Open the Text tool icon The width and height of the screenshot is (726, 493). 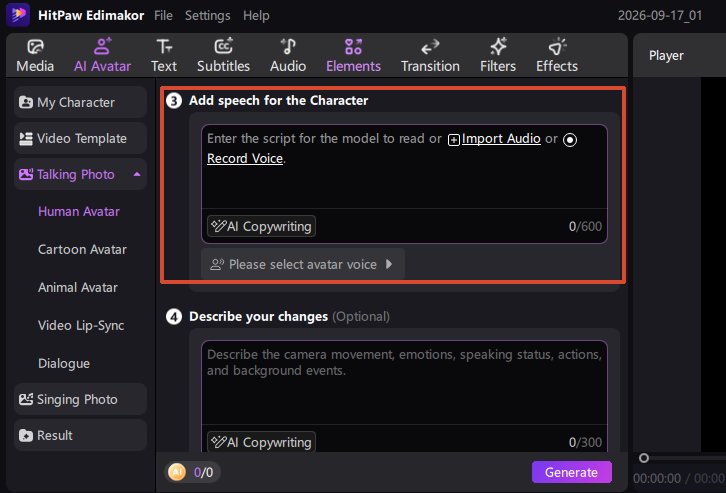pos(164,47)
